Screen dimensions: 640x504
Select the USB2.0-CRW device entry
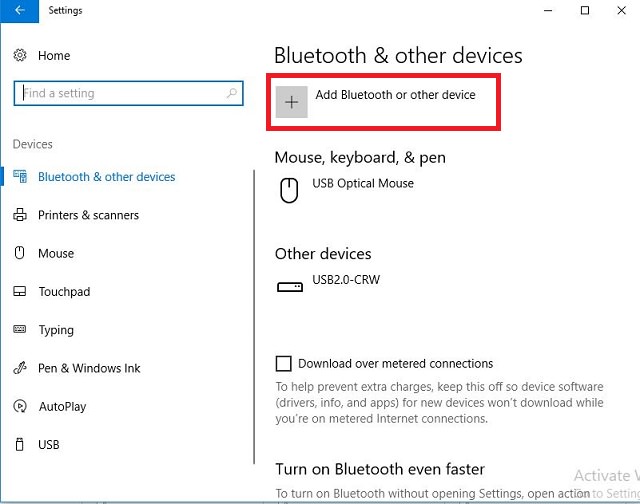pos(346,280)
